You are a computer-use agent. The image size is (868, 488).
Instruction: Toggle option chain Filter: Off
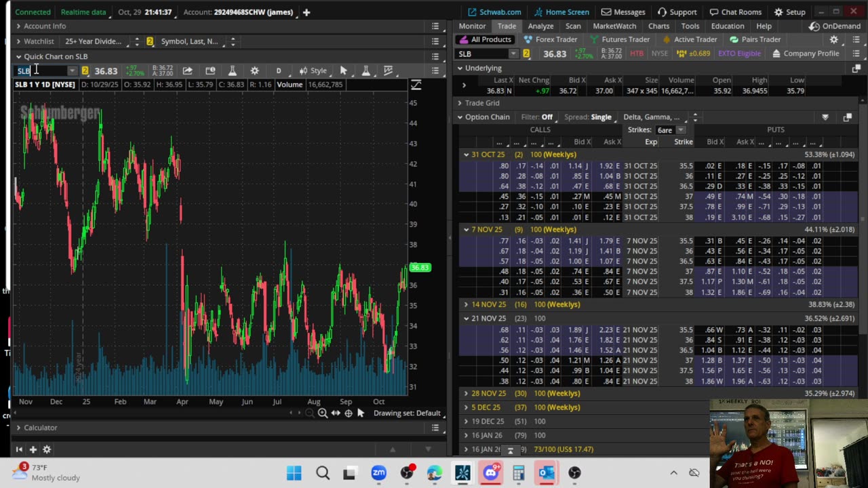point(536,117)
